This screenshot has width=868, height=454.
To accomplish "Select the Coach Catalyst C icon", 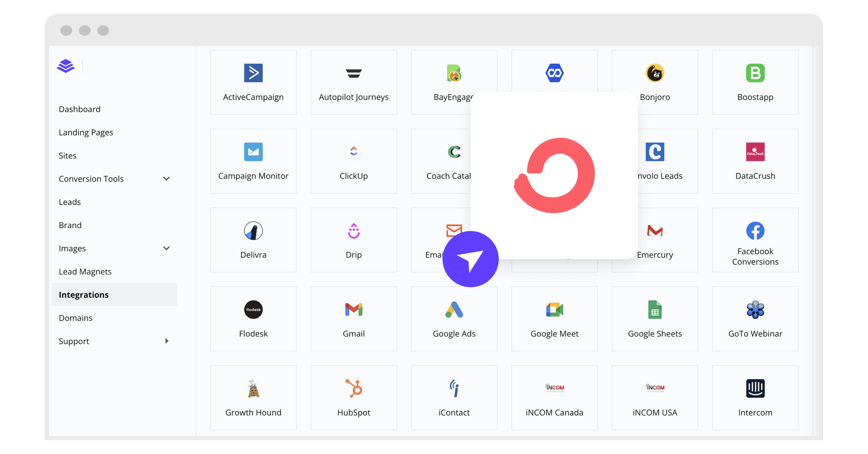I will [454, 152].
